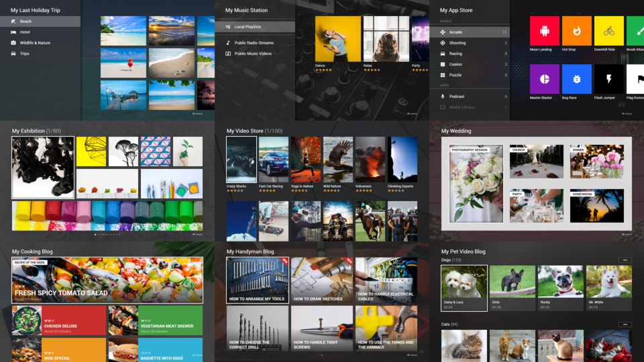Open the Bug Race blue tile

576,79
